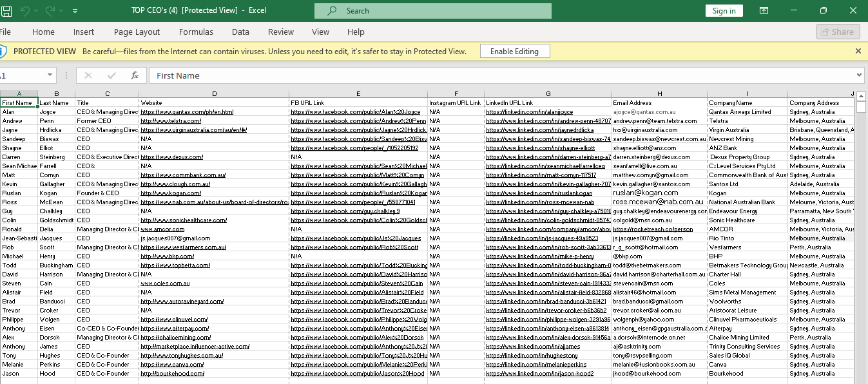
Task: Select cell ruslan@kogan.com
Action: (659, 193)
